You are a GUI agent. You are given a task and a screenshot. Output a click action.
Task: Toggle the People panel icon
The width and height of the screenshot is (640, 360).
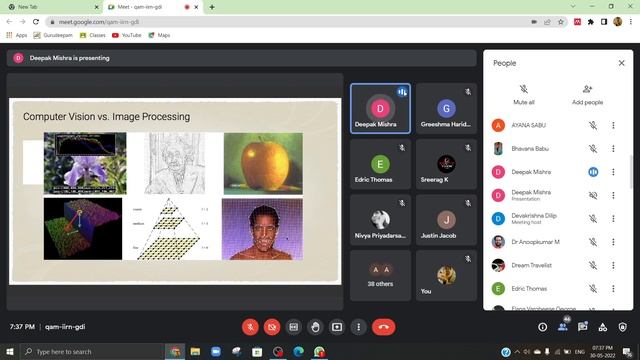[563, 327]
